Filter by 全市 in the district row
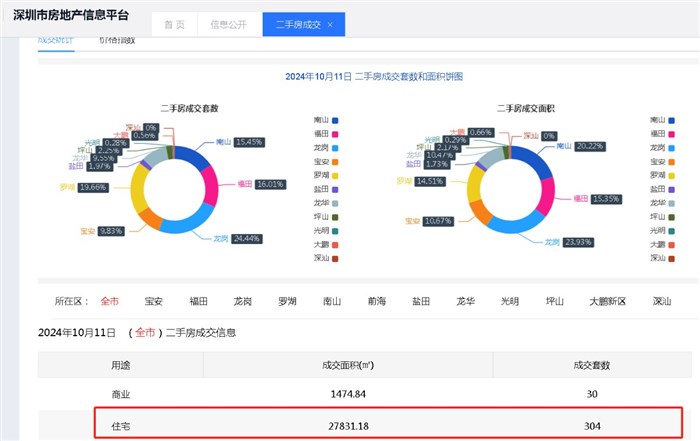The width and height of the screenshot is (700, 441). [x=109, y=301]
